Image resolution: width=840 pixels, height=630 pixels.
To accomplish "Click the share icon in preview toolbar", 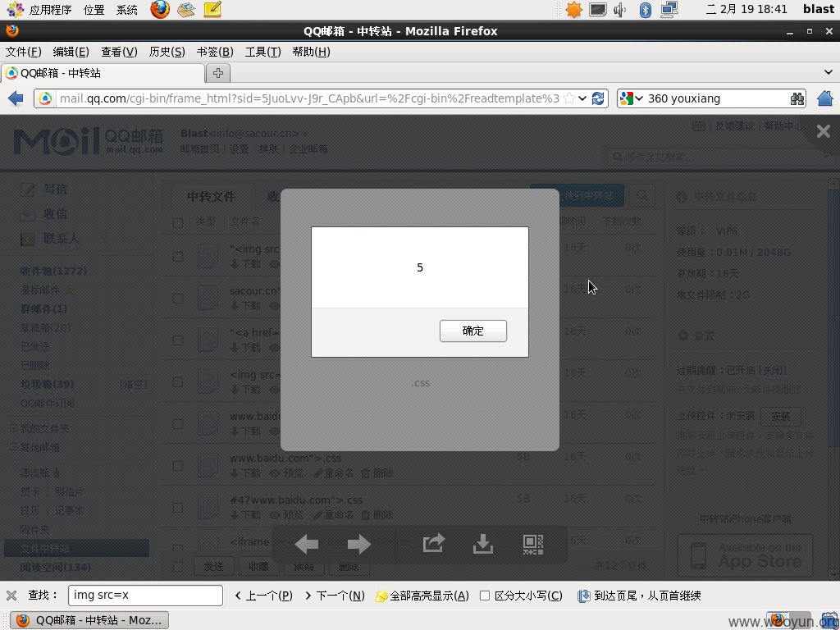I will 433,543.
